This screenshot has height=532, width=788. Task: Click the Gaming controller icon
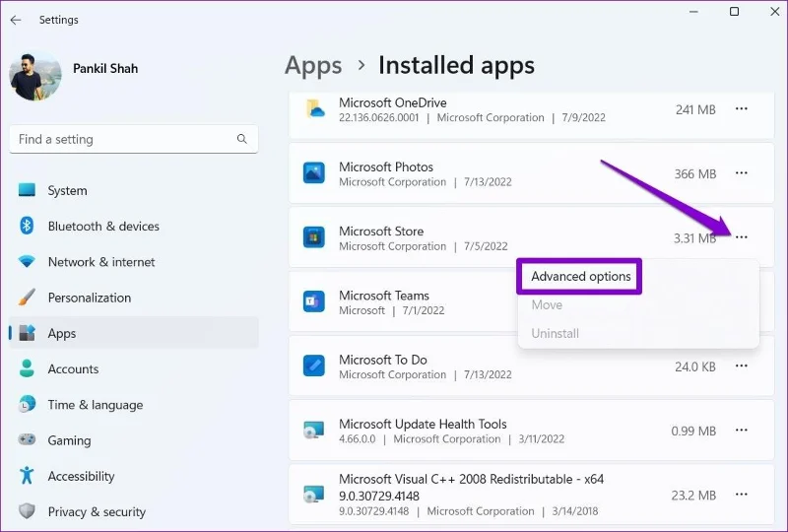pos(27,440)
